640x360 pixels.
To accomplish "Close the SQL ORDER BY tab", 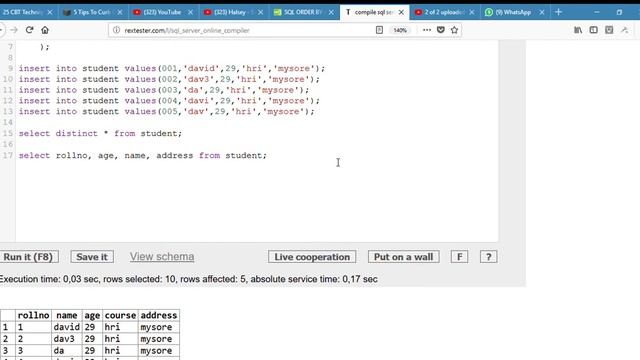I will [331, 12].
